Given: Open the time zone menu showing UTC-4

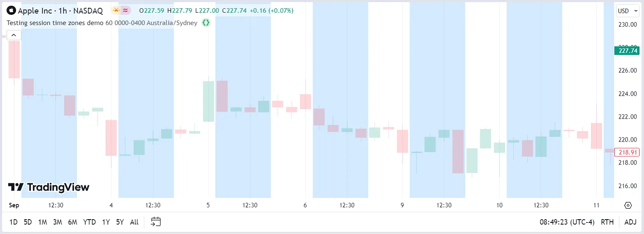Looking at the screenshot, I should point(567,222).
